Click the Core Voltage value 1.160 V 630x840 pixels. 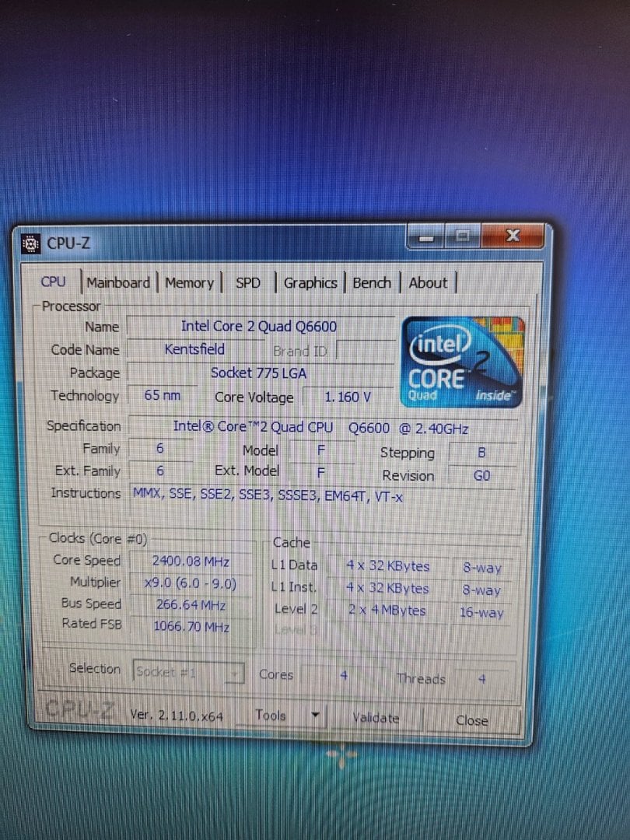pyautogui.click(x=348, y=397)
